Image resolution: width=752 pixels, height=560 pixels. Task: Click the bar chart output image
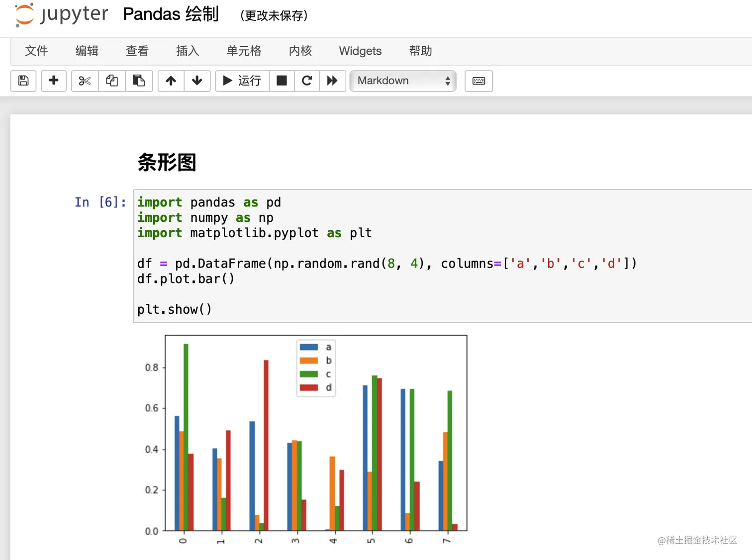coord(305,440)
